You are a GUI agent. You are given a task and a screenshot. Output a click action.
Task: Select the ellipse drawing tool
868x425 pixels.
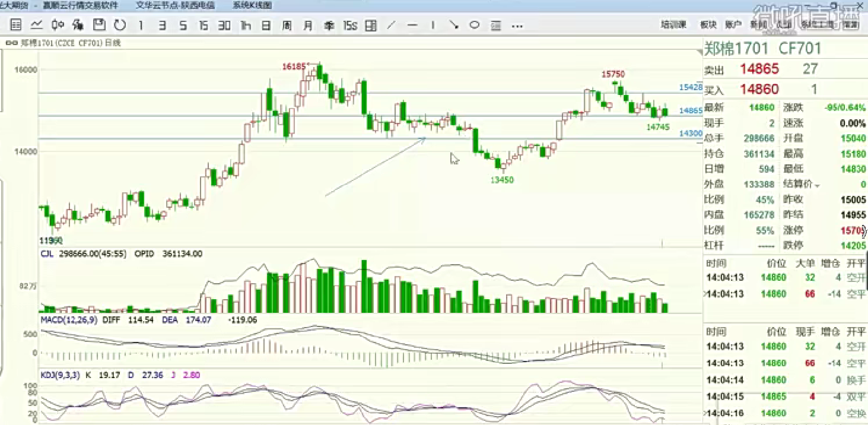point(475,25)
